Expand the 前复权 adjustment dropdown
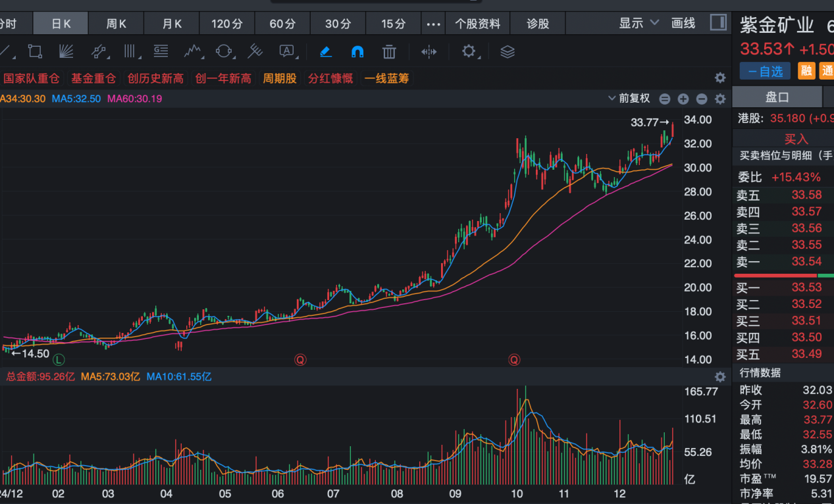 [x=630, y=99]
